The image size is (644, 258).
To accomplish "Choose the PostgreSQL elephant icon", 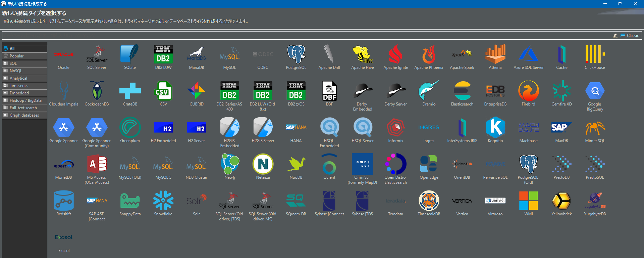I will (x=296, y=54).
